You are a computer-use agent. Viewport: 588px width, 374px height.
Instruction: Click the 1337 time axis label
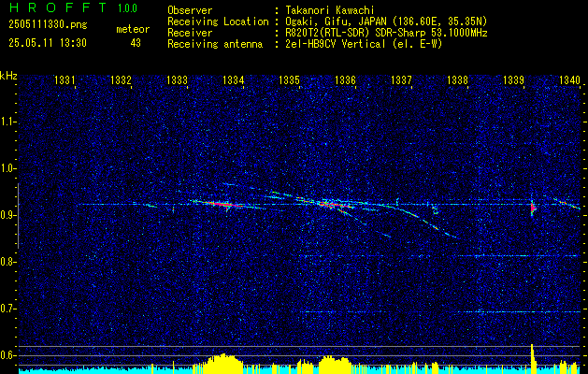401,79
